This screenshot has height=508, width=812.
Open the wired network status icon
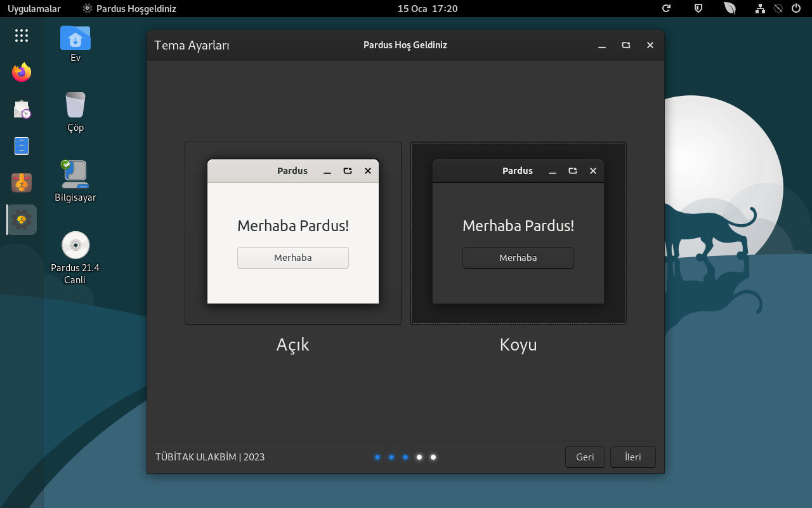coord(760,9)
